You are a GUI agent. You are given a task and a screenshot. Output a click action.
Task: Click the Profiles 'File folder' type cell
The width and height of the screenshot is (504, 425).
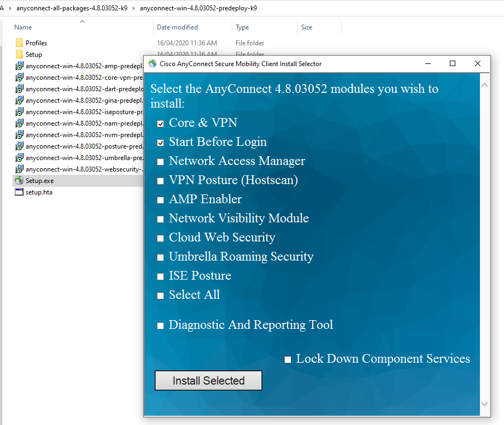(x=250, y=43)
